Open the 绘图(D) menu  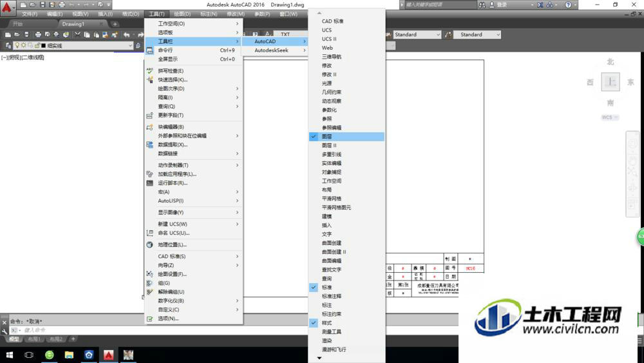182,14
